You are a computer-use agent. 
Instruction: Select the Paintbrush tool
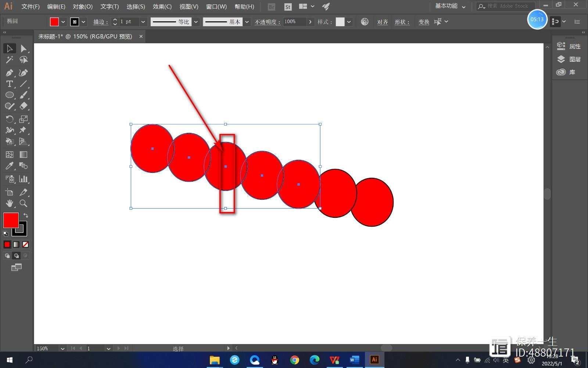24,95
